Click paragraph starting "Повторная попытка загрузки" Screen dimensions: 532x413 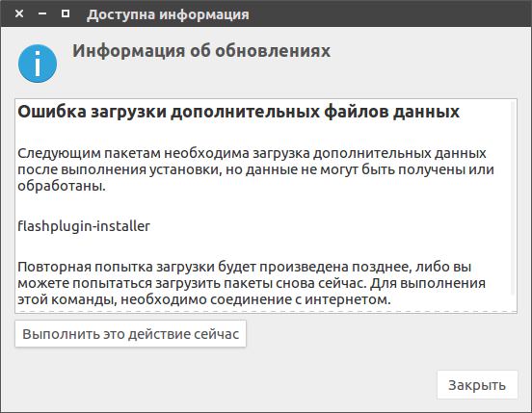coord(252,283)
